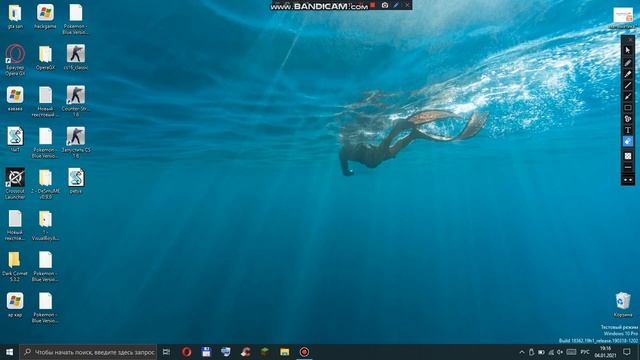This screenshot has height=360, width=640.
Task: Open the checkered color picker in drawing toolbar
Action: tap(628, 156)
